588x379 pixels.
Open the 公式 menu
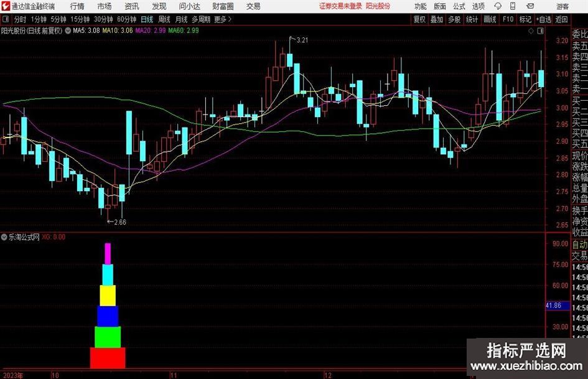459,6
